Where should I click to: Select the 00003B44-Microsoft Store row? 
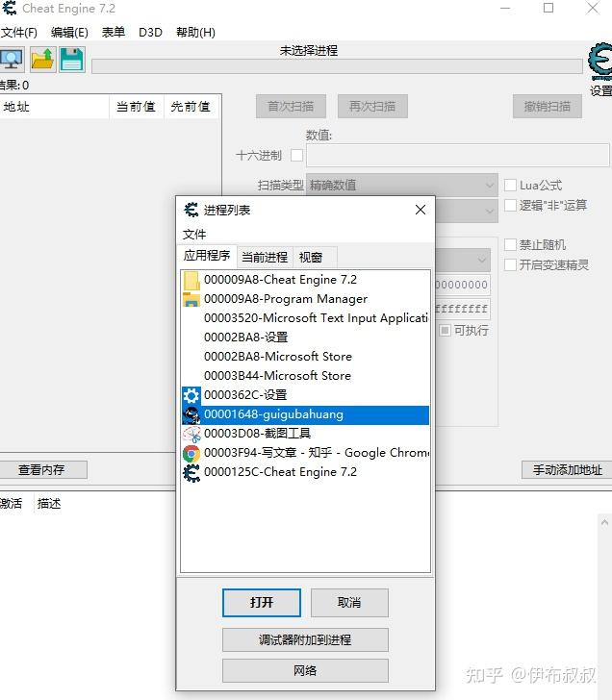[x=305, y=376]
